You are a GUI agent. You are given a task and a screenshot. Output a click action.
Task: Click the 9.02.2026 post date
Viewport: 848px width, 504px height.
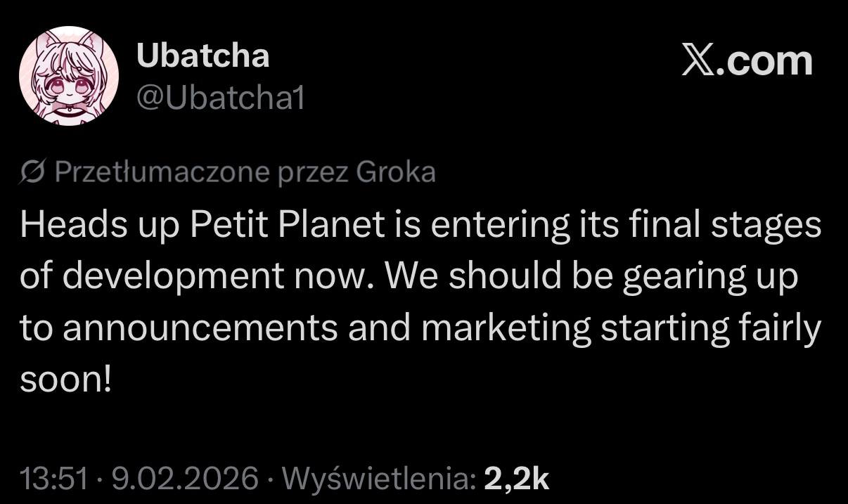pyautogui.click(x=185, y=479)
